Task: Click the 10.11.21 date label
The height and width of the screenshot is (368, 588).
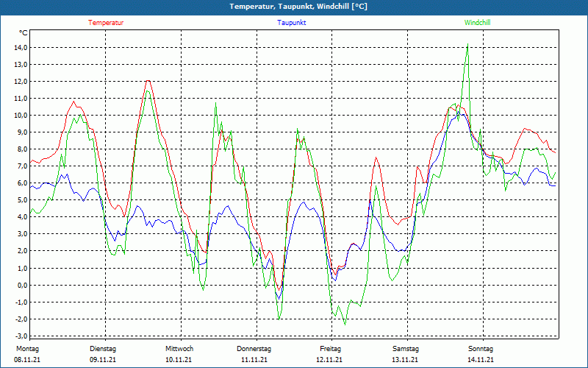Action: 179,360
